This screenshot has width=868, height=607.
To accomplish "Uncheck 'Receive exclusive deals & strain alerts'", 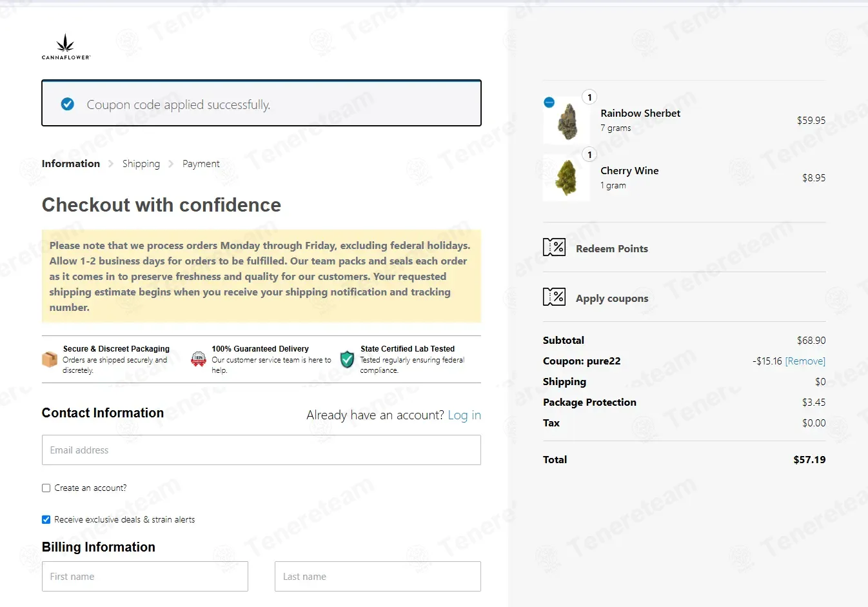I will [46, 520].
